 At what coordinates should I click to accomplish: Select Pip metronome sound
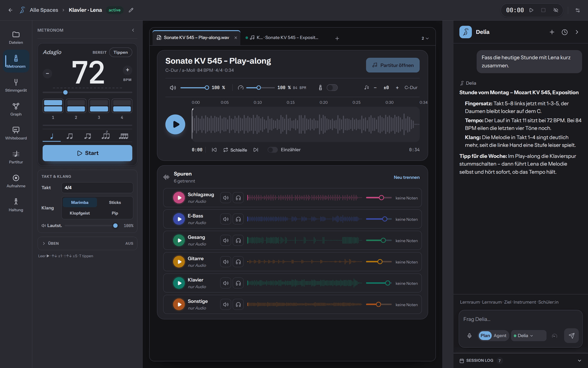115,213
